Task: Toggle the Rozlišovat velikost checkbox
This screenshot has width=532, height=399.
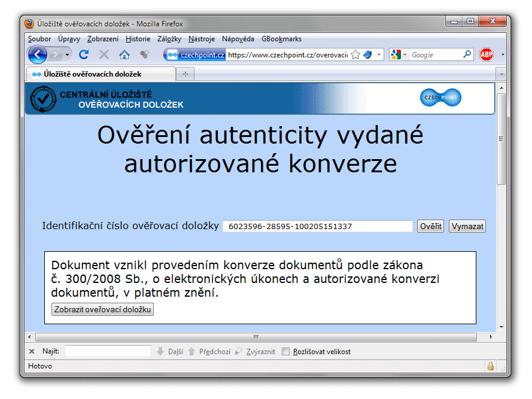Action: point(285,352)
